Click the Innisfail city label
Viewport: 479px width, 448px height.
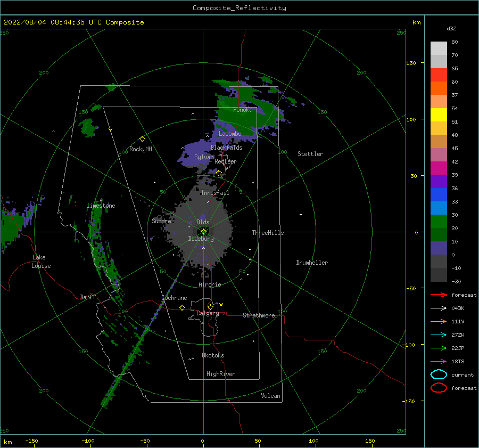pos(215,193)
